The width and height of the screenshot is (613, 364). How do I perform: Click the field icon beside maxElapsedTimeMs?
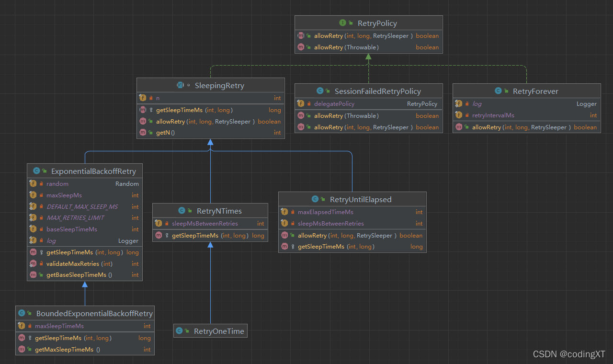(x=284, y=212)
